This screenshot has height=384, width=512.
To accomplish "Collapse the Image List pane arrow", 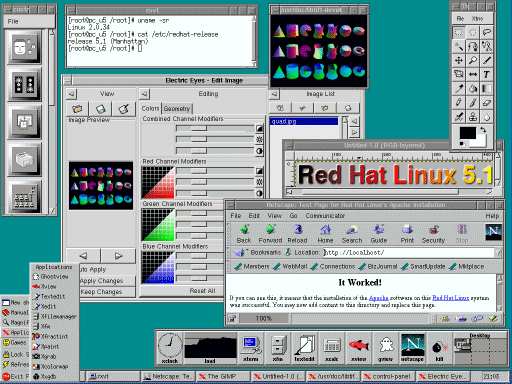I will point(274,94).
